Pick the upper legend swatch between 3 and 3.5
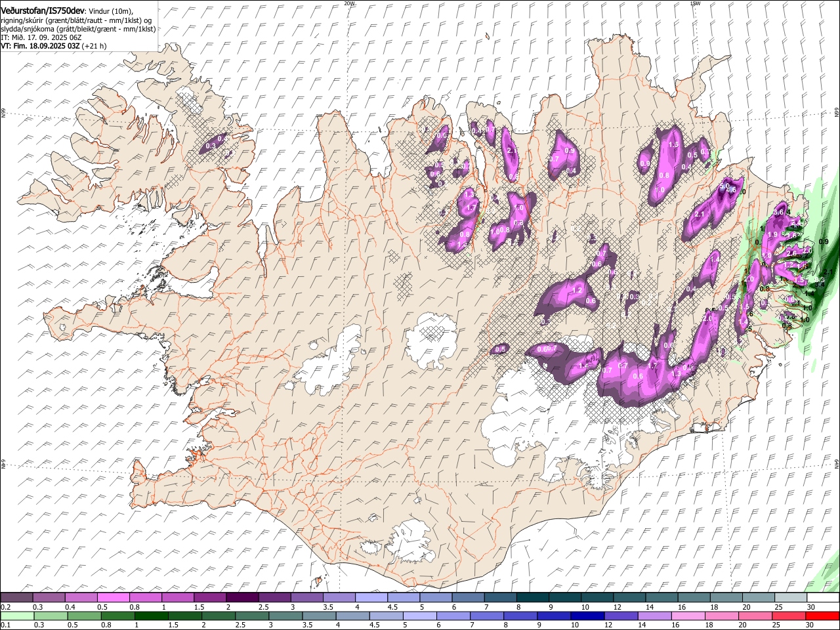The image size is (840, 630). click(x=306, y=598)
